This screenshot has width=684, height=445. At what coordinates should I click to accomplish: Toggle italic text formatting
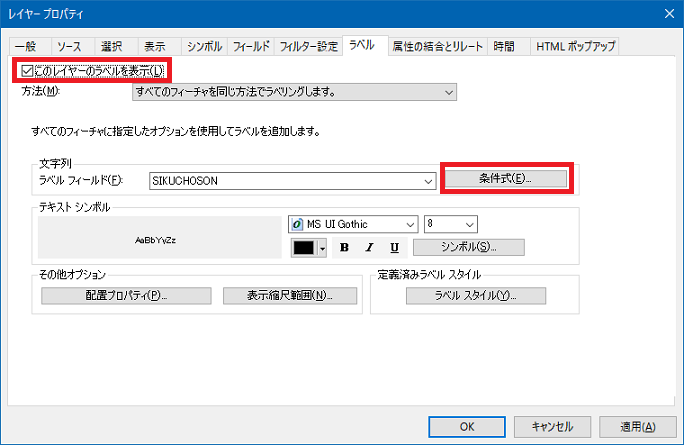click(369, 247)
